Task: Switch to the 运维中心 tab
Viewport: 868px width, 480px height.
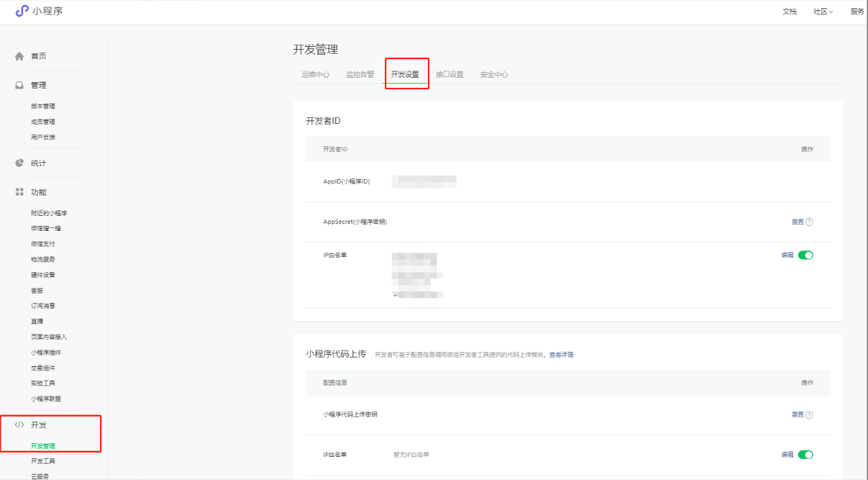Action: pos(316,75)
